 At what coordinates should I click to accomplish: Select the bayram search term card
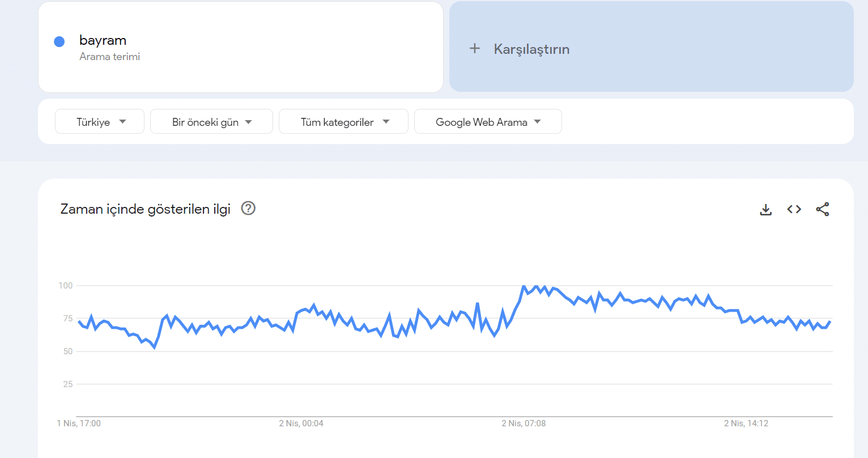click(x=240, y=47)
